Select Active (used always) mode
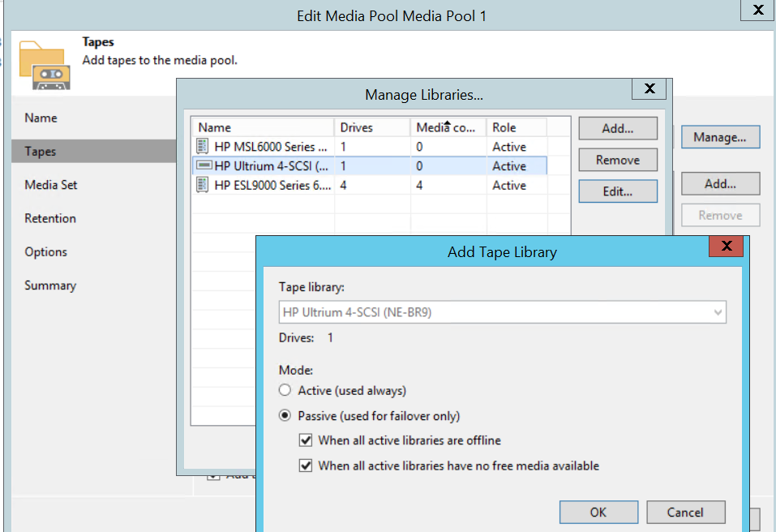Screen dimensions: 776x532 pos(285,390)
